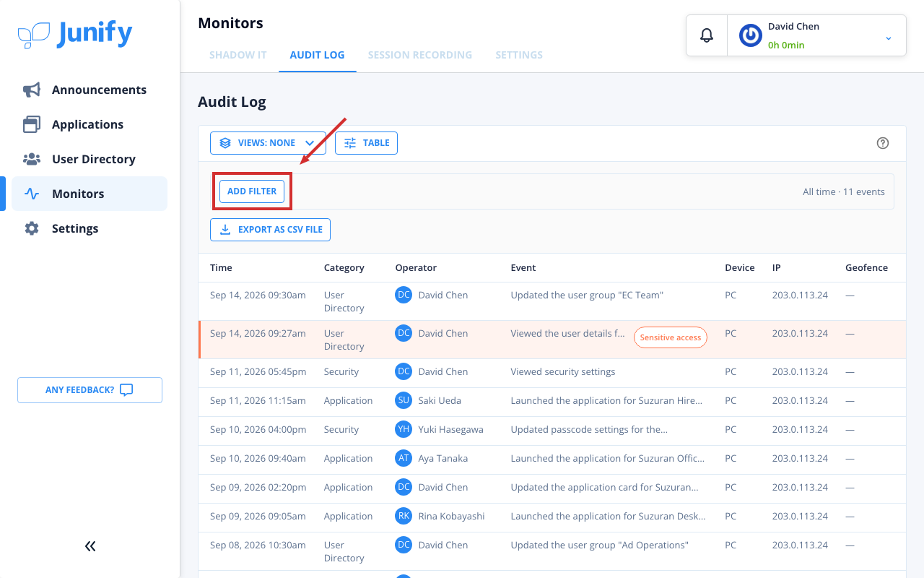
Task: Expand the David Chen account dropdown arrow
Action: (889, 38)
